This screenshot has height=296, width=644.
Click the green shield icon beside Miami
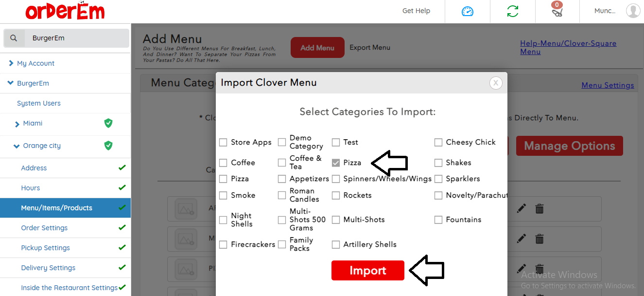(108, 123)
